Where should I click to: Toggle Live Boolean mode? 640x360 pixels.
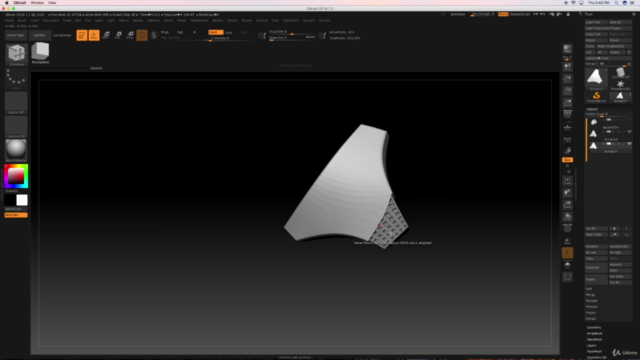[62, 35]
